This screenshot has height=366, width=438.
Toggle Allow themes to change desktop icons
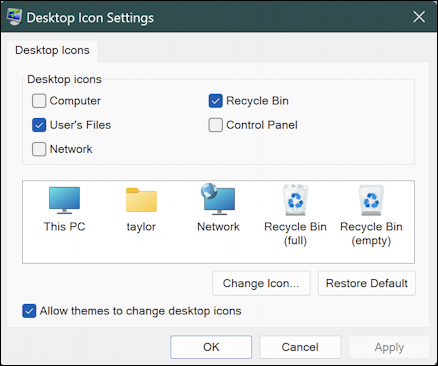29,311
